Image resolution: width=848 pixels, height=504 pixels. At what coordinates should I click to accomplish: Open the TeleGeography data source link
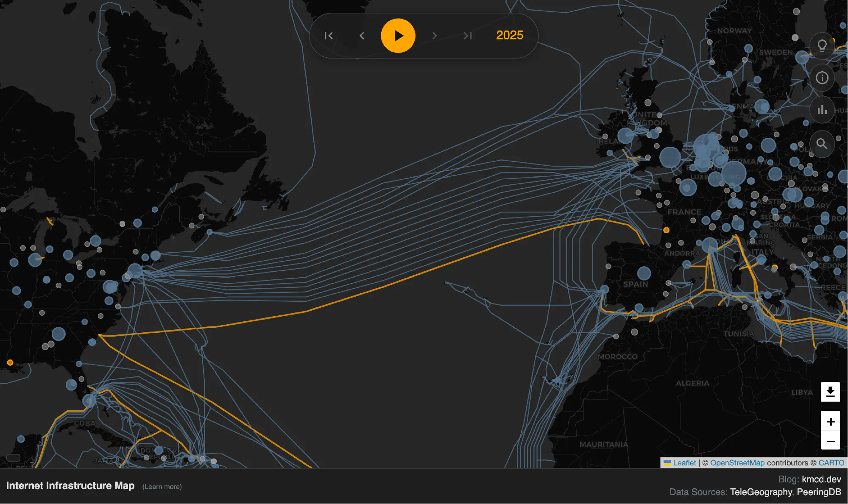(761, 492)
